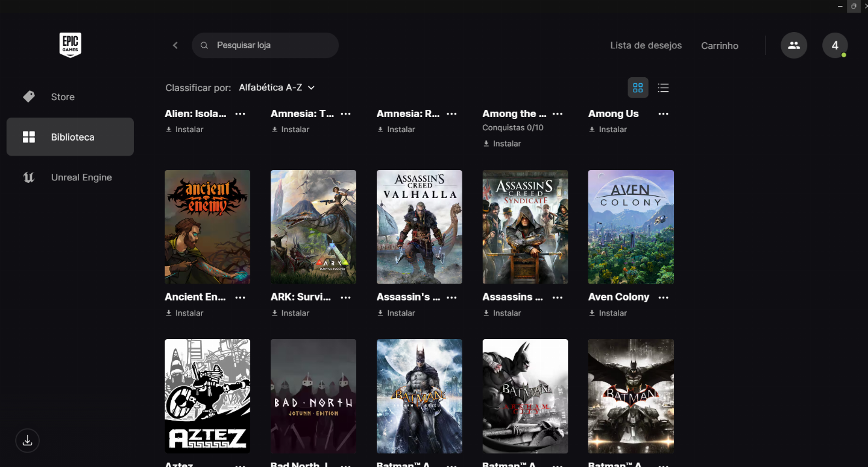Open Assassin's Creed Syndicate cover art

click(525, 227)
